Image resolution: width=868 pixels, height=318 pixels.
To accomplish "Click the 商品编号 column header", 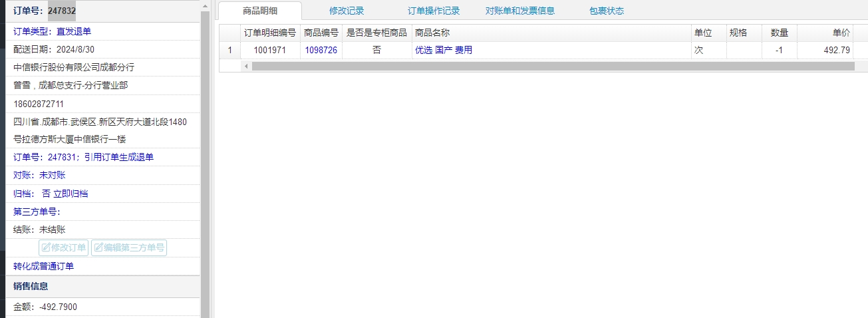I will tap(321, 32).
